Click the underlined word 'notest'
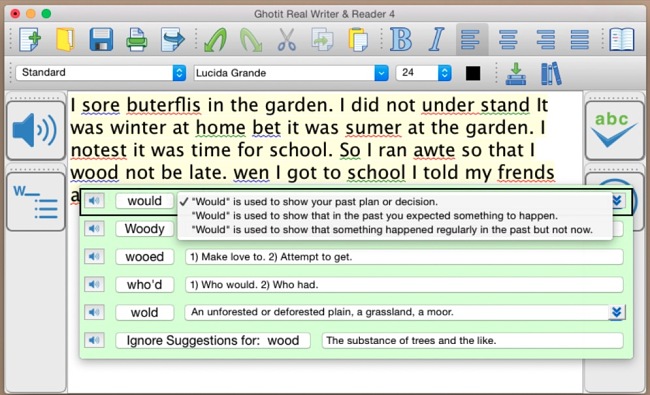The height and width of the screenshot is (395, 650). (x=99, y=150)
